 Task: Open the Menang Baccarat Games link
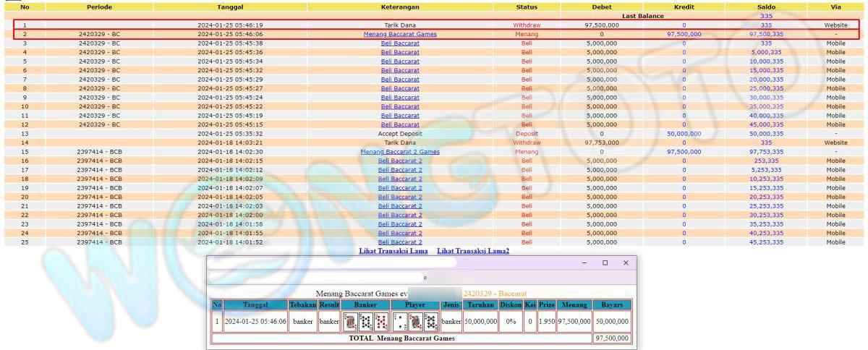point(400,34)
